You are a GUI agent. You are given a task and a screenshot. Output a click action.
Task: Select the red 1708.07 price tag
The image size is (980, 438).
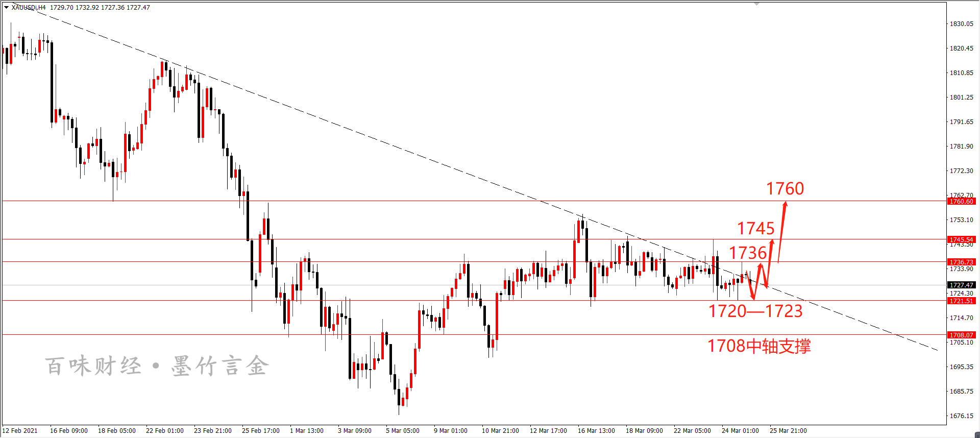pos(962,335)
